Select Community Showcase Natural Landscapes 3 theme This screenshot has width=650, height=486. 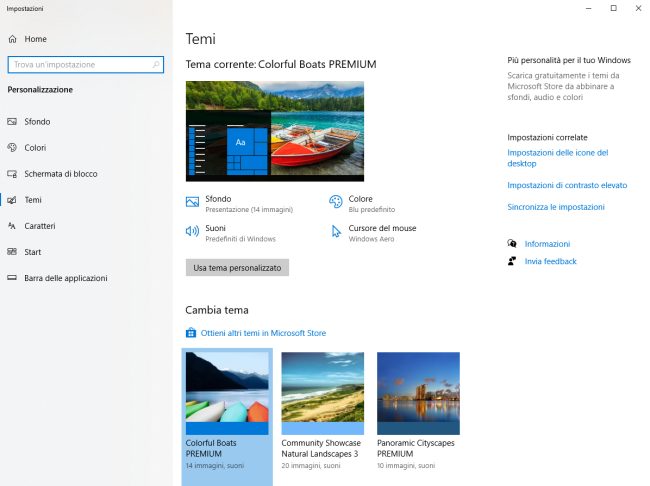323,393
